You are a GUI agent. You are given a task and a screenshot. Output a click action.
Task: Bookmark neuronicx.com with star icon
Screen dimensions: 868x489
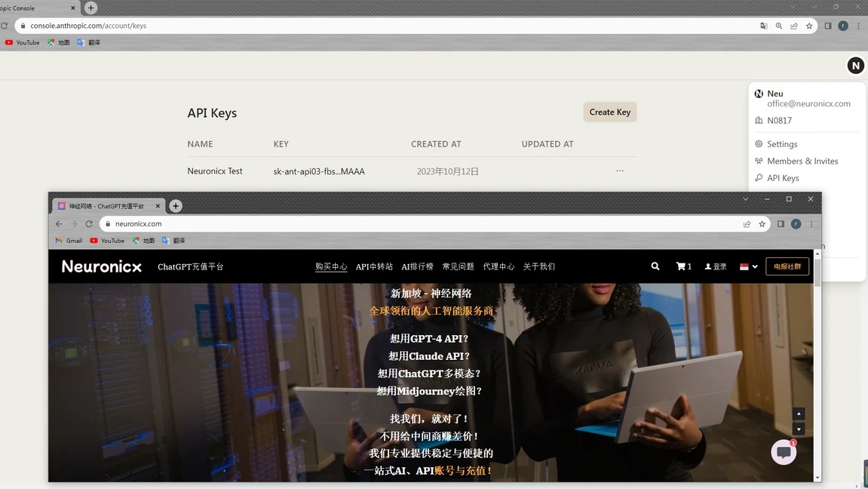click(x=762, y=223)
